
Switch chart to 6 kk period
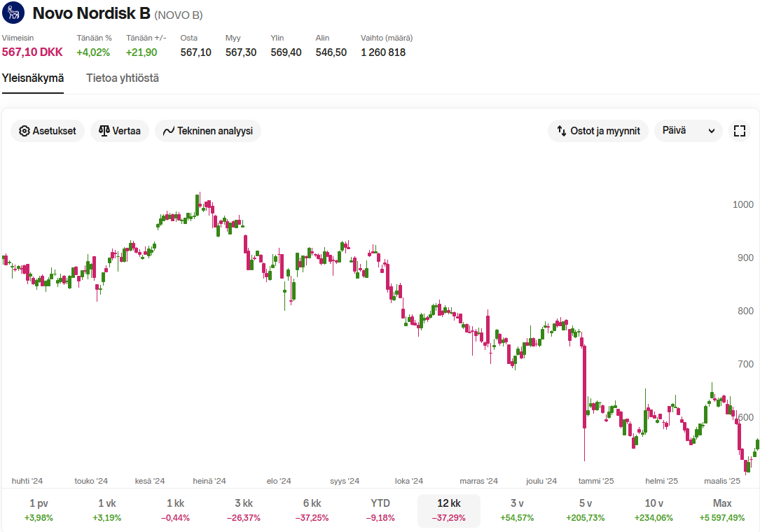tap(312, 510)
